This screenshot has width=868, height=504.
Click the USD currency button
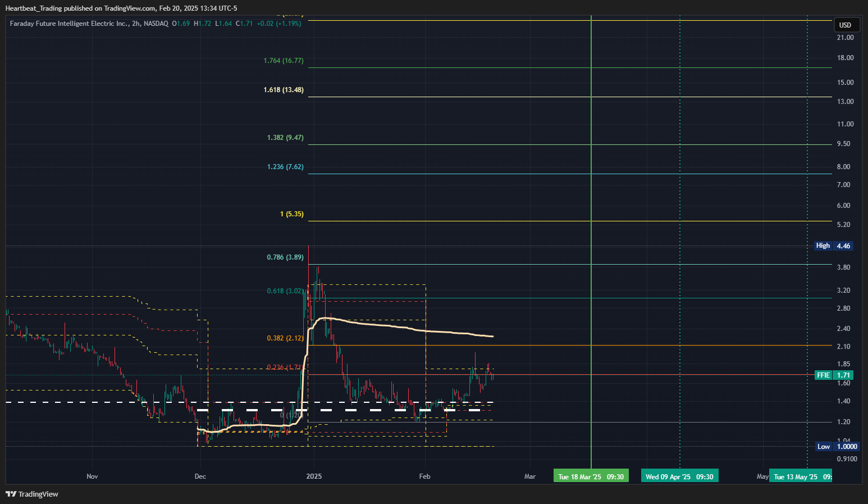[845, 25]
